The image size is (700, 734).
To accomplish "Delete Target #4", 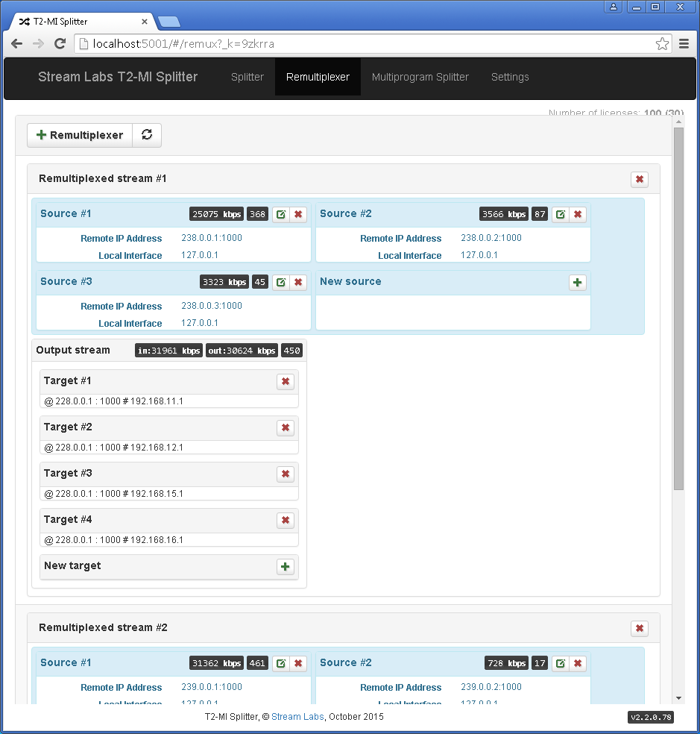I will pyautogui.click(x=286, y=521).
